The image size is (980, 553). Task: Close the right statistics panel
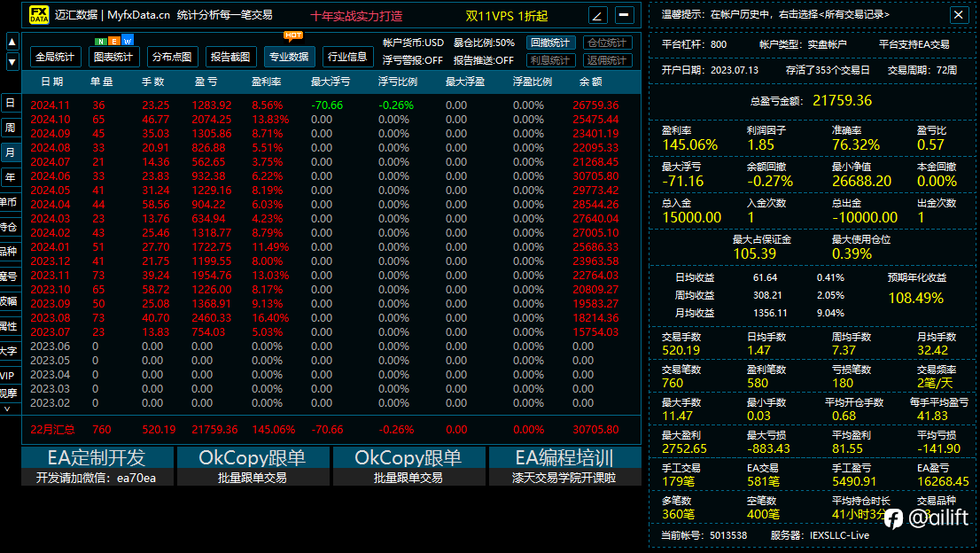pyautogui.click(x=958, y=14)
